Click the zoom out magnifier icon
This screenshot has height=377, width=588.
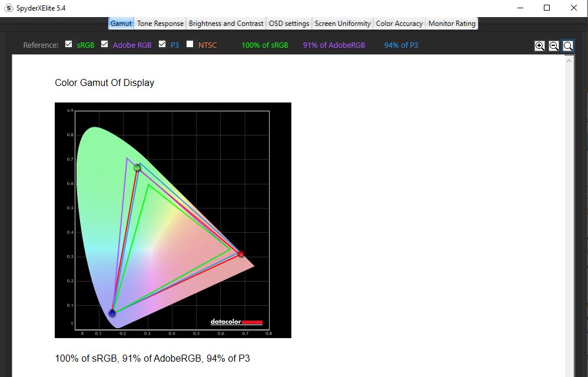(553, 46)
